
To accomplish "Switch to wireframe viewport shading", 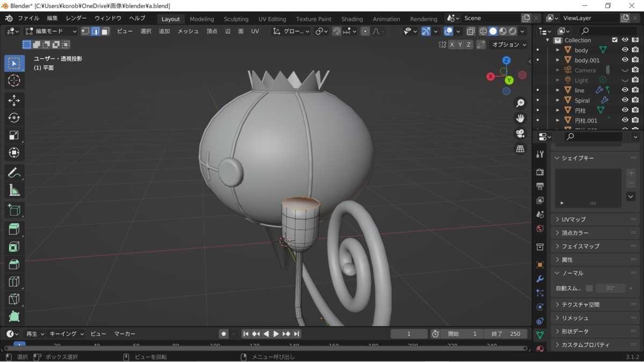I will (x=483, y=31).
